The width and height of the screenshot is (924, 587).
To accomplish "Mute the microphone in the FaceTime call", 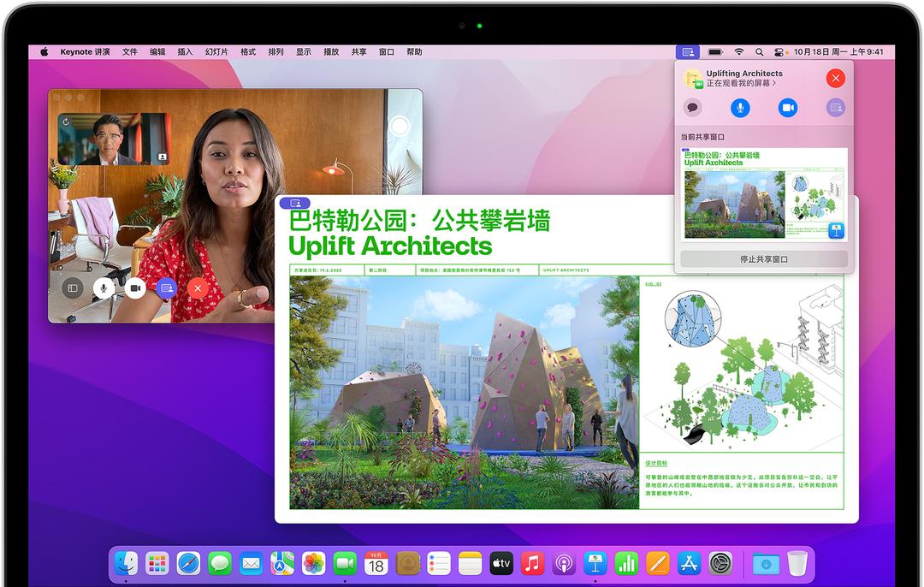I will (104, 288).
